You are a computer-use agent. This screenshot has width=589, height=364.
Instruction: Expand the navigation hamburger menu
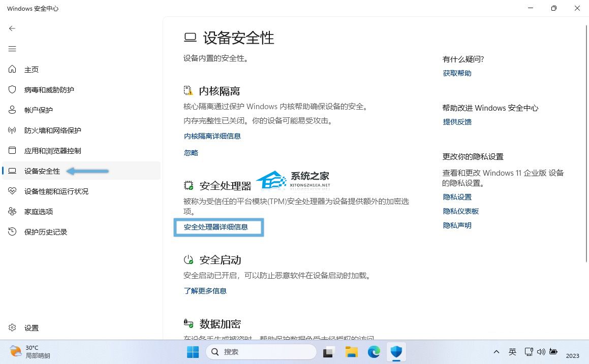(12, 49)
